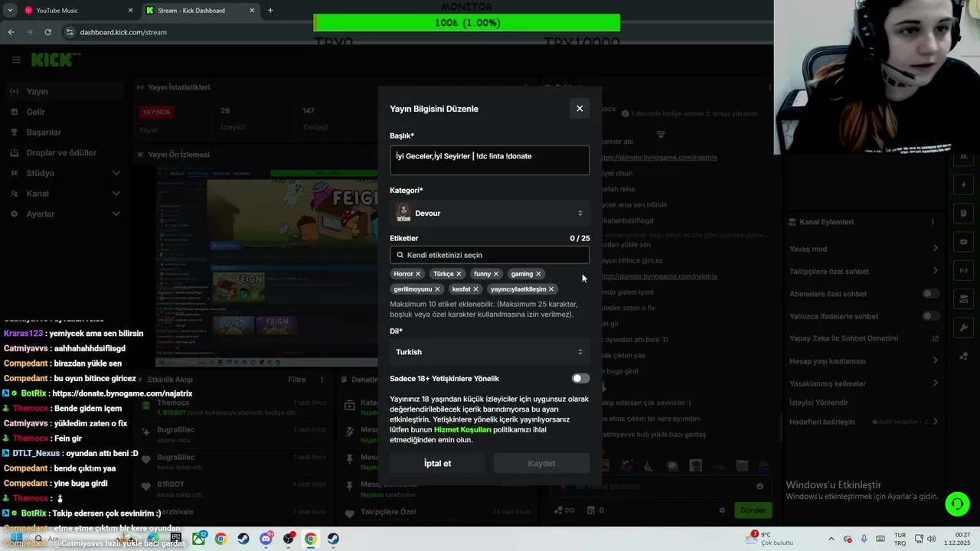Remove the kesfet tag
Image resolution: width=980 pixels, height=551 pixels.
coord(475,289)
